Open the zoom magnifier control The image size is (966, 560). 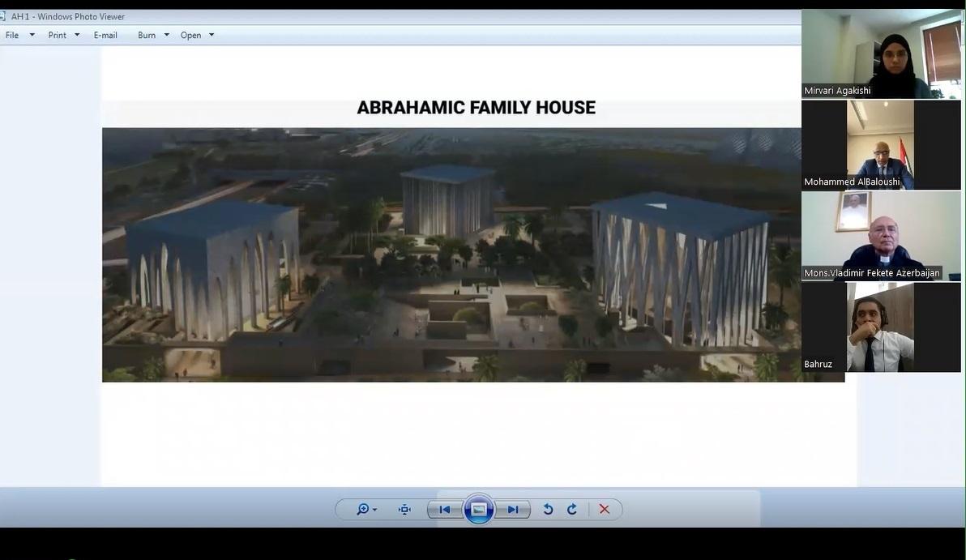(x=363, y=509)
